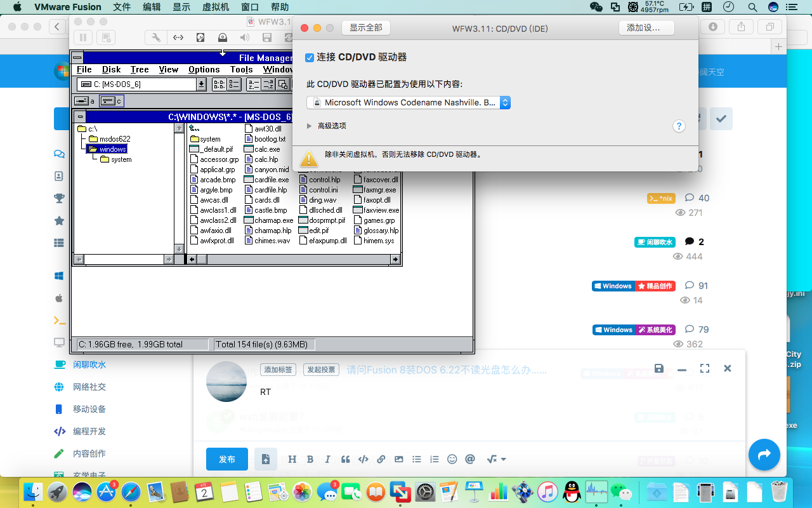The height and width of the screenshot is (508, 812).
Task: Insert heading with the H icon
Action: tap(292, 459)
